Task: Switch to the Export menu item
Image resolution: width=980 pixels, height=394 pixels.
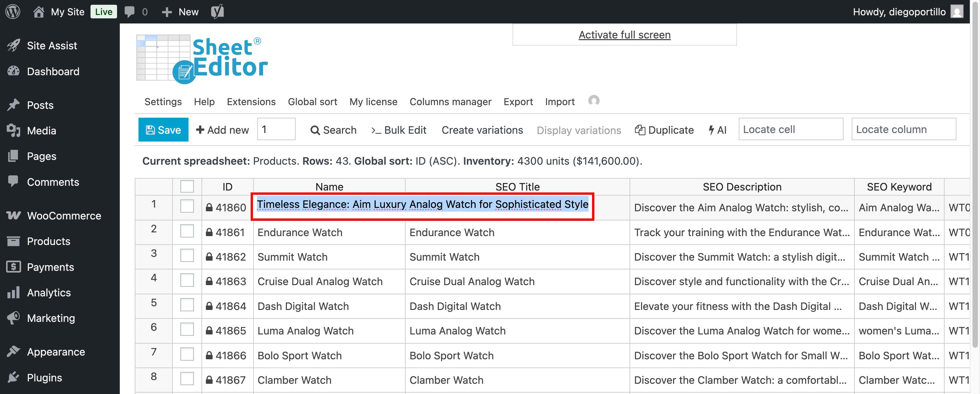Action: click(x=518, y=101)
